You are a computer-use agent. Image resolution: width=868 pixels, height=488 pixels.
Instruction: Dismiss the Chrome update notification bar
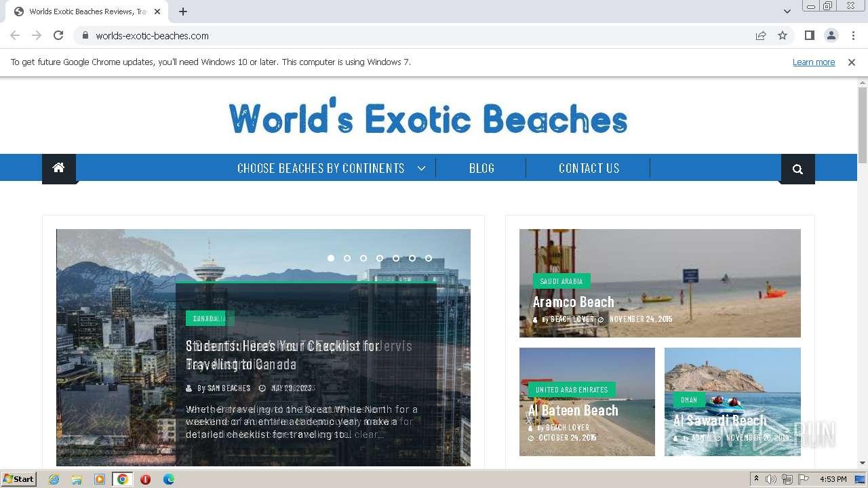click(x=852, y=62)
